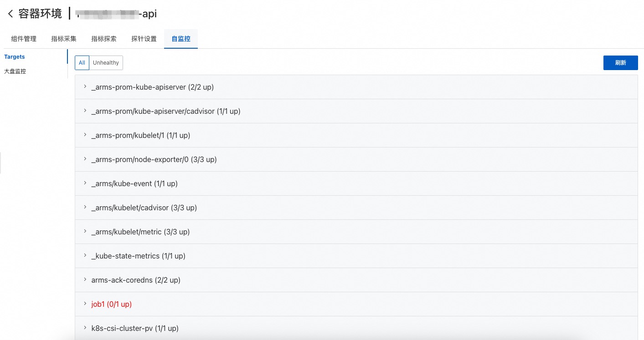
Task: Show All targets filter
Action: pyautogui.click(x=82, y=63)
